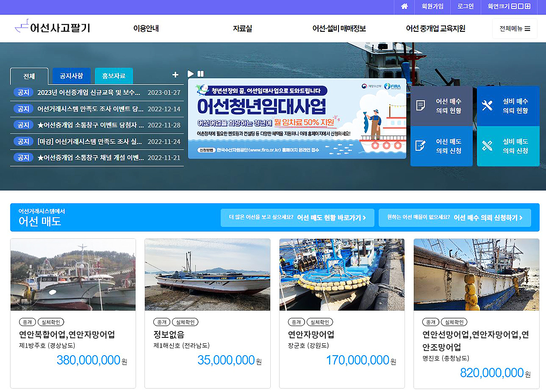Open 어선 매도 의뢰 신청 tile
The image size is (546, 392).
click(441, 146)
